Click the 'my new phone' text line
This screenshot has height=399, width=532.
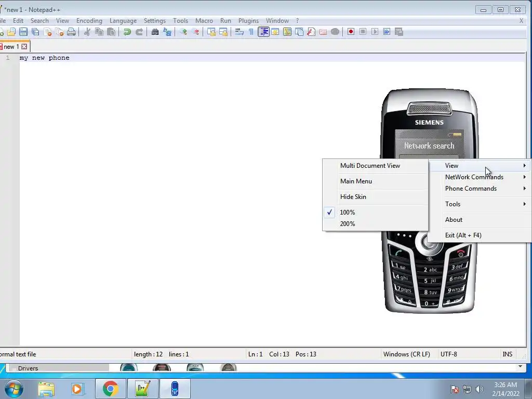click(x=45, y=58)
